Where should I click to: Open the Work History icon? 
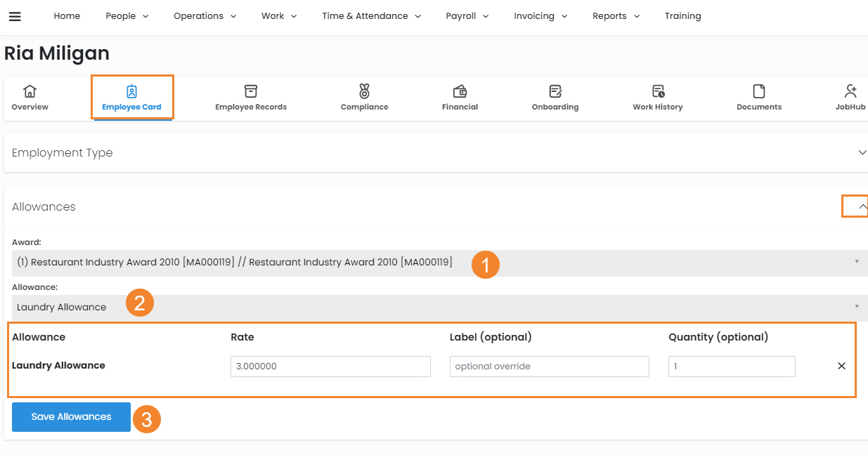coord(658,91)
